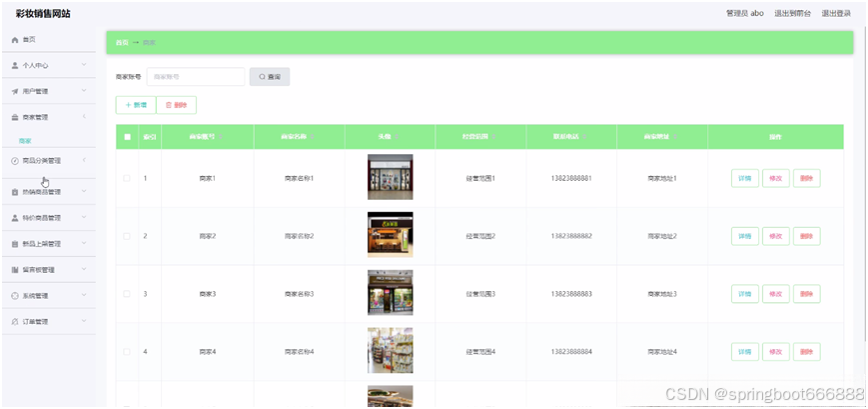Click 删除 for 商家3 row
Screen dimensions: 868x409
pos(806,294)
